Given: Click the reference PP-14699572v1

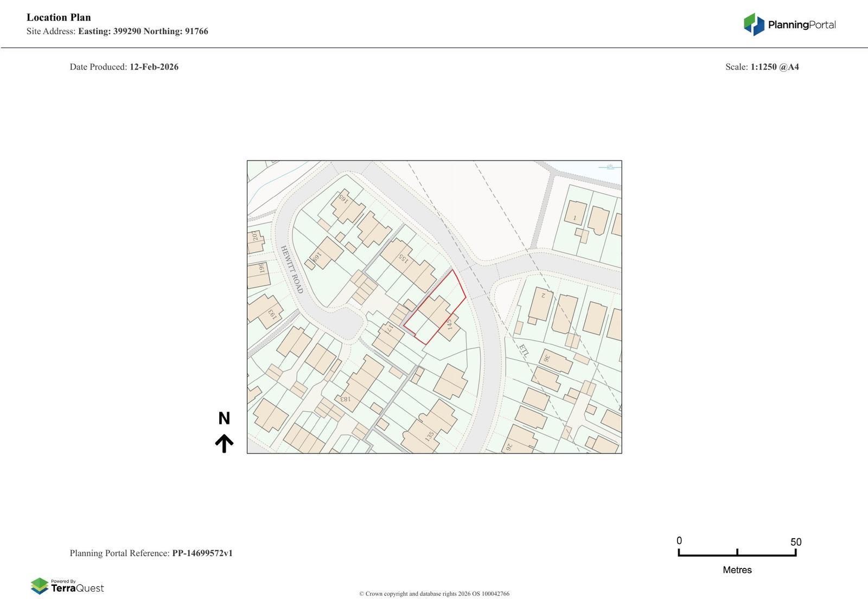Looking at the screenshot, I should coord(202,553).
